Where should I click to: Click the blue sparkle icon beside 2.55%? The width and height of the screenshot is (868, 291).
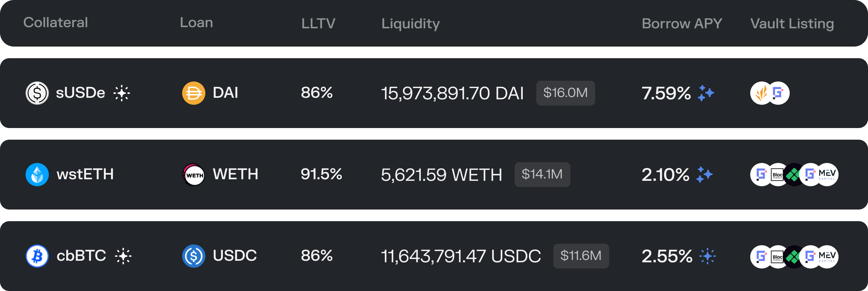pyautogui.click(x=708, y=256)
